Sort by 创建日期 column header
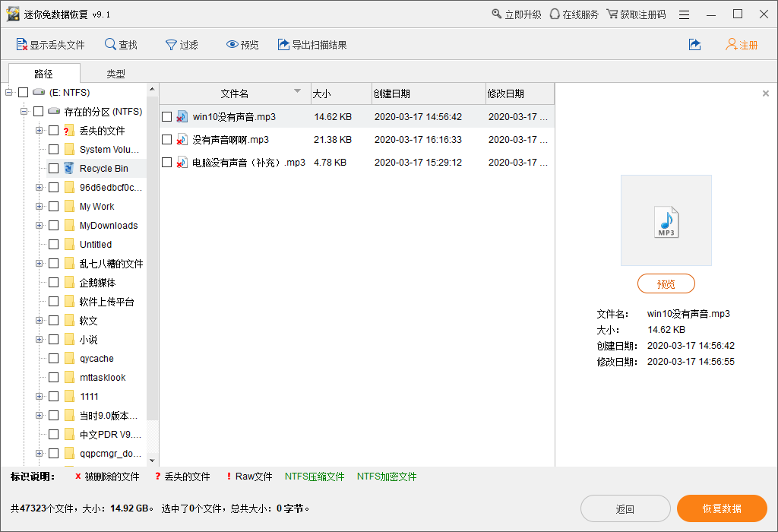The width and height of the screenshot is (778, 532). tap(429, 93)
